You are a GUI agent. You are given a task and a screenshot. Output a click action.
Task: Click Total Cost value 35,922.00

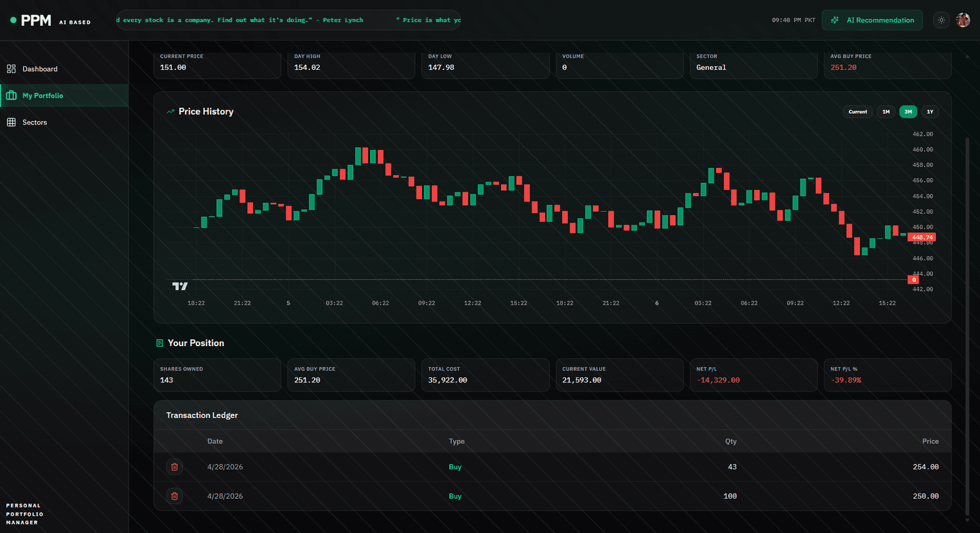(447, 380)
